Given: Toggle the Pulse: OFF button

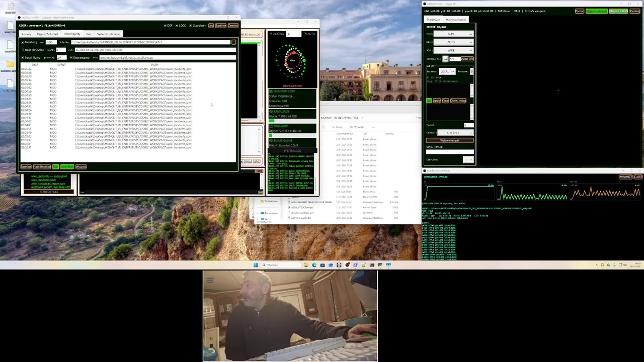Looking at the screenshot, I should tap(467, 59).
